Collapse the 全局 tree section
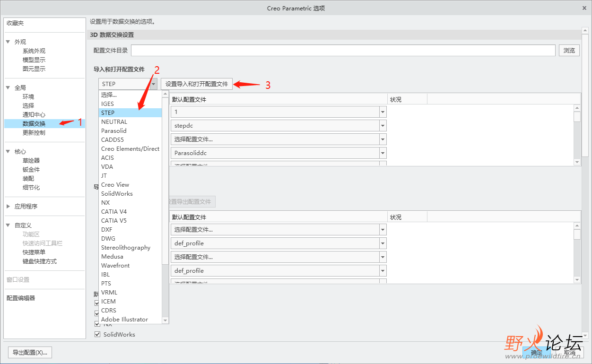The width and height of the screenshot is (592, 364). [8, 87]
